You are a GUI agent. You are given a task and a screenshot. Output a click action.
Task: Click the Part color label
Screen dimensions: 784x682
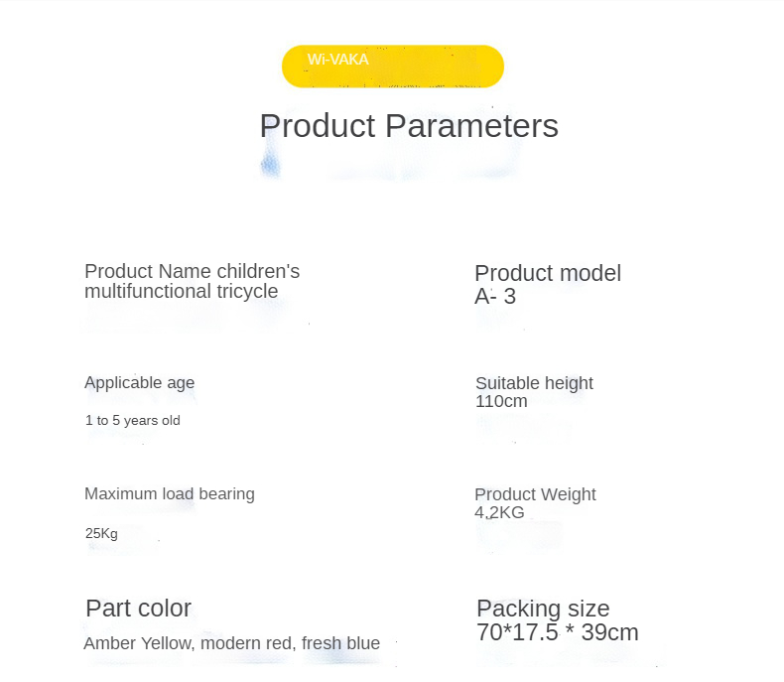click(138, 609)
